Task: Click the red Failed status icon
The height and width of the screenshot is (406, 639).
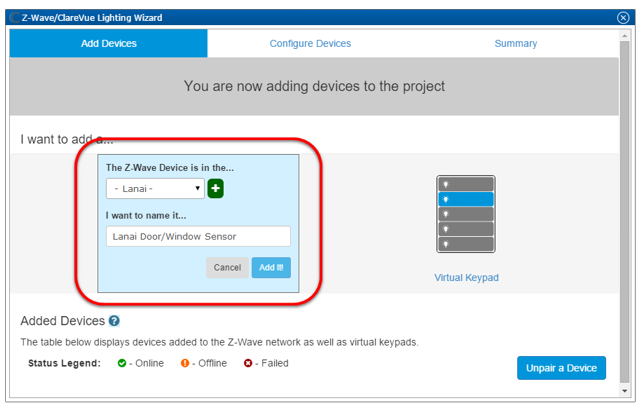Action: click(x=248, y=363)
